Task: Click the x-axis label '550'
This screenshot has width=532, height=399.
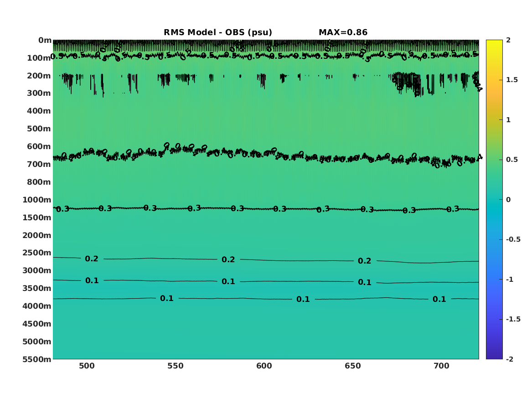Action: pyautogui.click(x=176, y=366)
